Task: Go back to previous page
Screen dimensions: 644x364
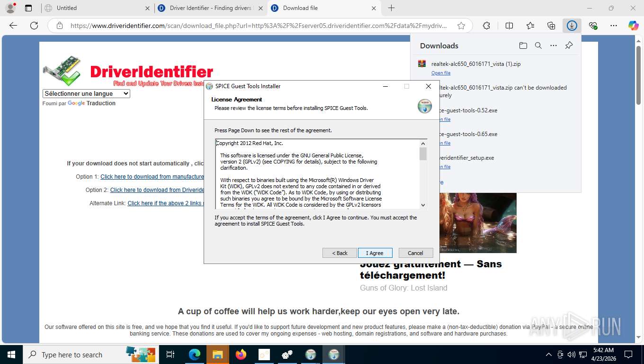Action: (x=13, y=26)
